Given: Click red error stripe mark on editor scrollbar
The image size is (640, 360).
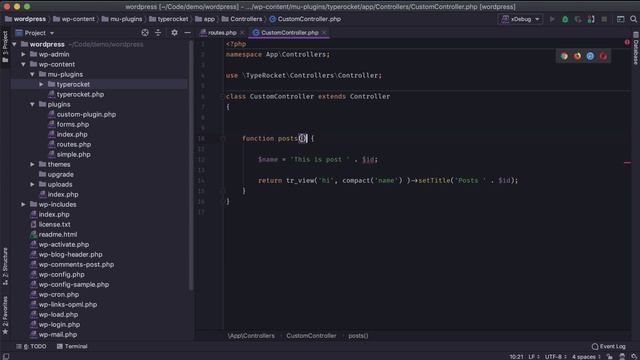Looking at the screenshot, I should coord(627,162).
